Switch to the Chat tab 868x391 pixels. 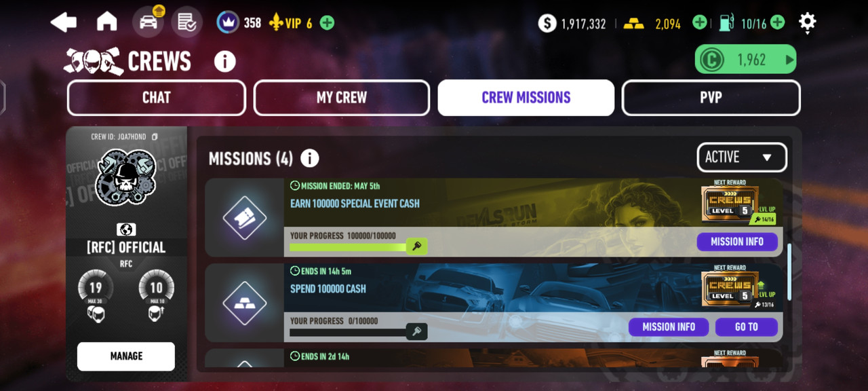(156, 98)
